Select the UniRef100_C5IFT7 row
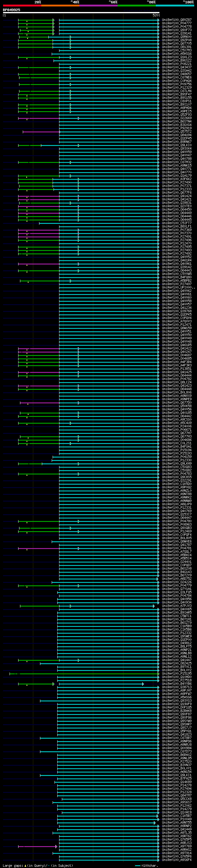The image size is (197, 868). click(x=177, y=223)
